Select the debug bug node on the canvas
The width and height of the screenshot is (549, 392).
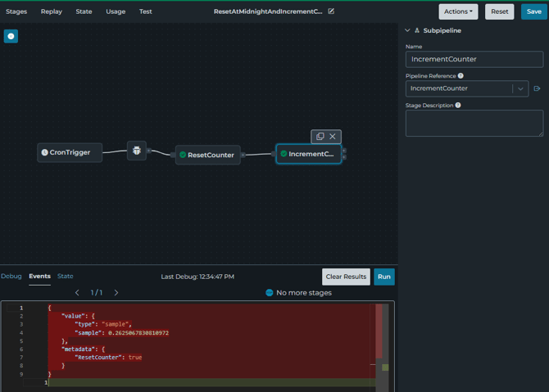pos(137,151)
